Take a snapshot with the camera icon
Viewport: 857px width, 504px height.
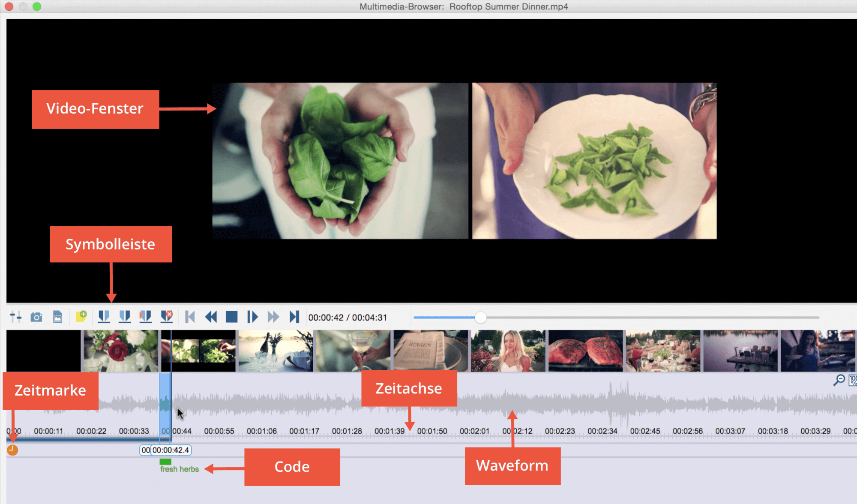click(x=36, y=317)
